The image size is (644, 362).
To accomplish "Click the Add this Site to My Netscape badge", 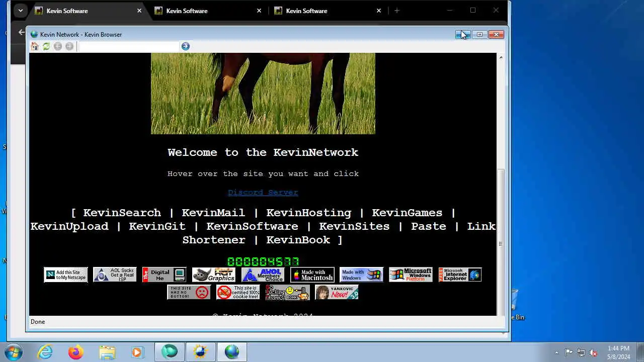I will [66, 275].
